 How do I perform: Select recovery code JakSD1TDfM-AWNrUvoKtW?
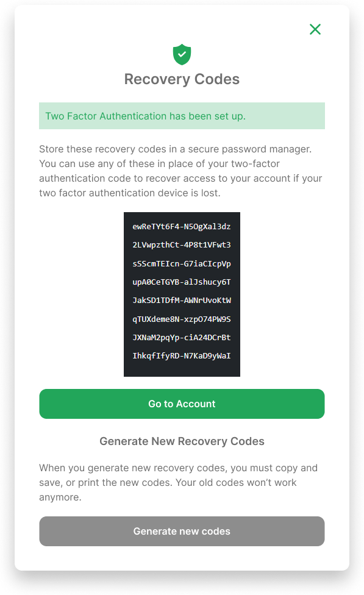181,301
